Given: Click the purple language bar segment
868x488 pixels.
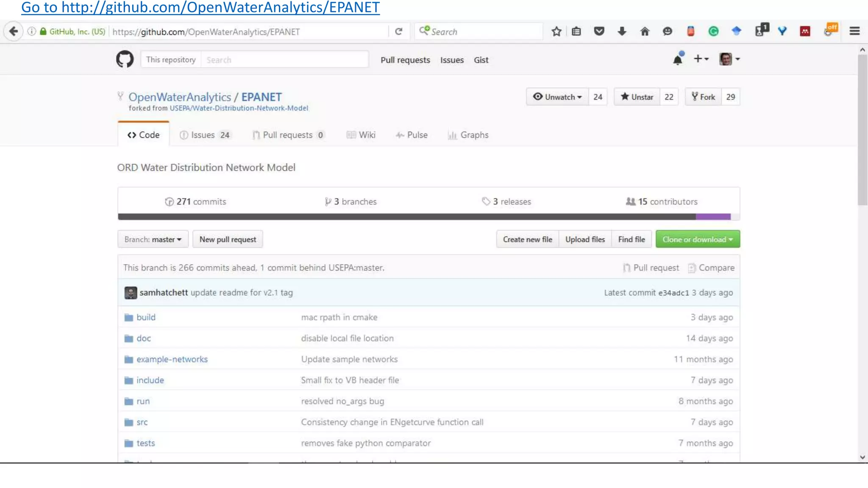Looking at the screenshot, I should 713,217.
